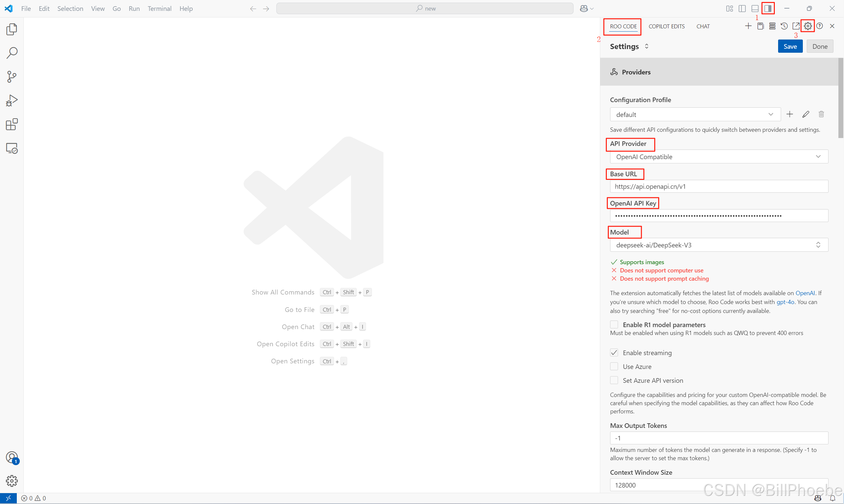The height and width of the screenshot is (504, 844).
Task: Click the Base URL input field
Action: click(719, 186)
